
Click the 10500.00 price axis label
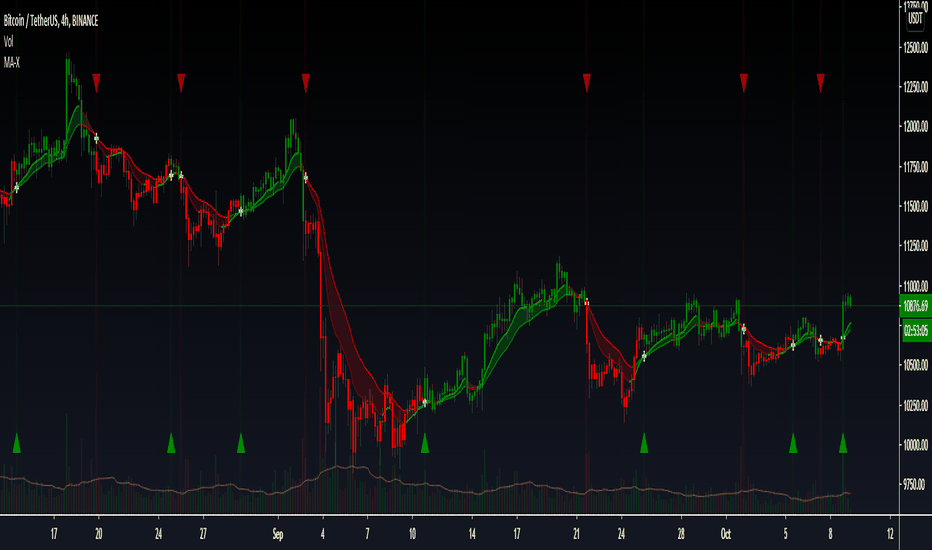[x=915, y=365]
